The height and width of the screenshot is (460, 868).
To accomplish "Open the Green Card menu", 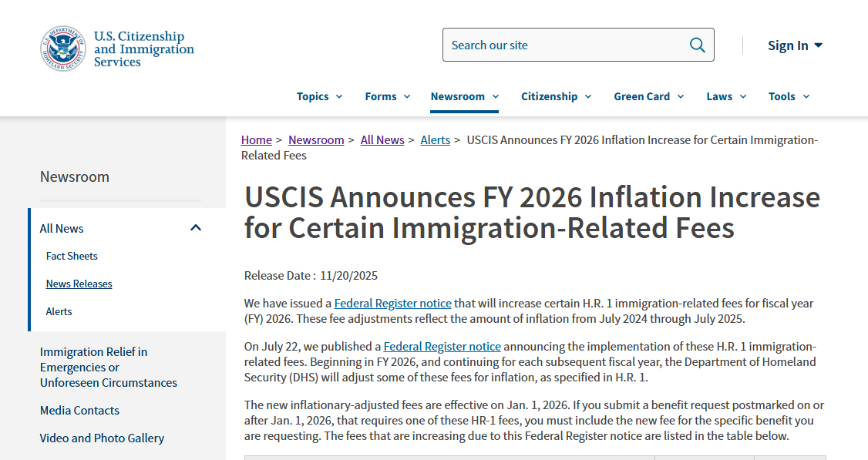I will tap(648, 96).
